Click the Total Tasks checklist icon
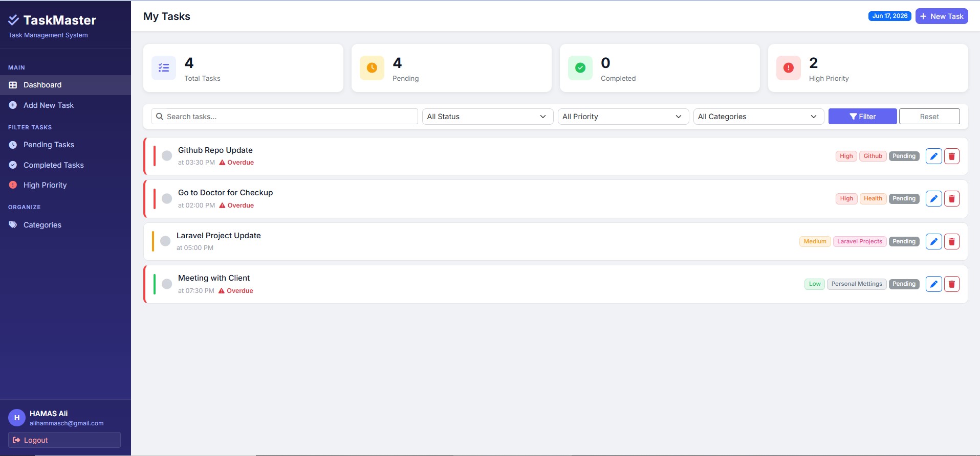The width and height of the screenshot is (980, 456). point(164,68)
